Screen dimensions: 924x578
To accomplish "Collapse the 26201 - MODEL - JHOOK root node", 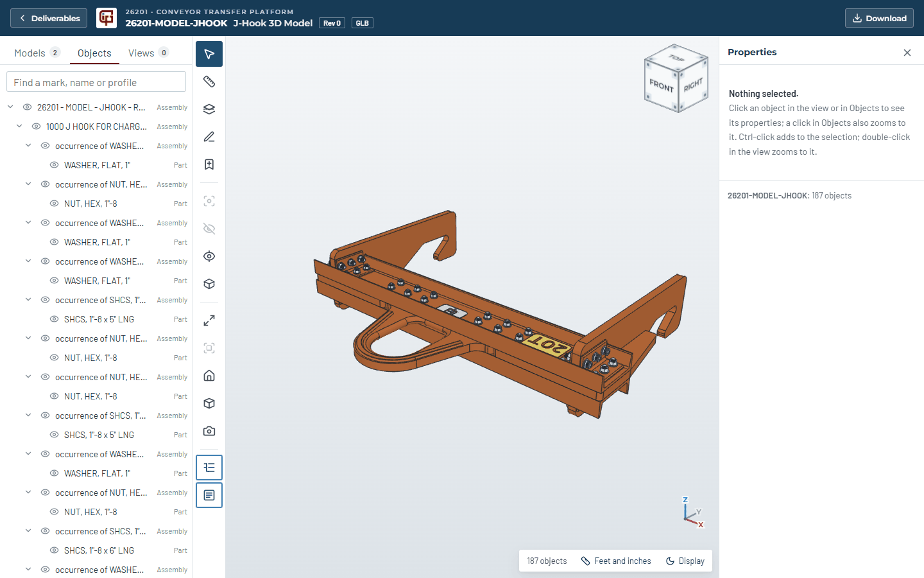I will (10, 107).
